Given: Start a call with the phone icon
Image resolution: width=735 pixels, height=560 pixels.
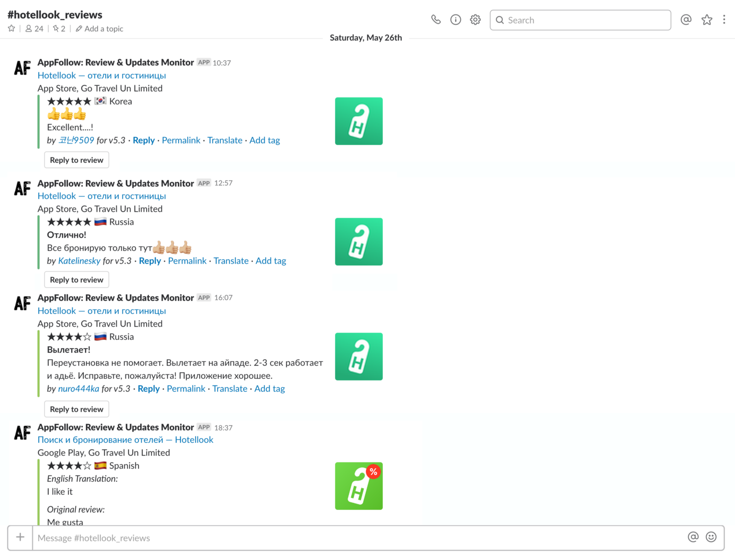Looking at the screenshot, I should coord(435,20).
